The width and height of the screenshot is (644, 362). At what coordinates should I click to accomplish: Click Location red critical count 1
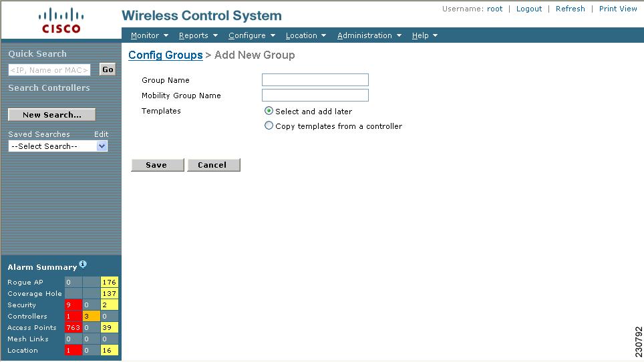pyautogui.click(x=73, y=350)
